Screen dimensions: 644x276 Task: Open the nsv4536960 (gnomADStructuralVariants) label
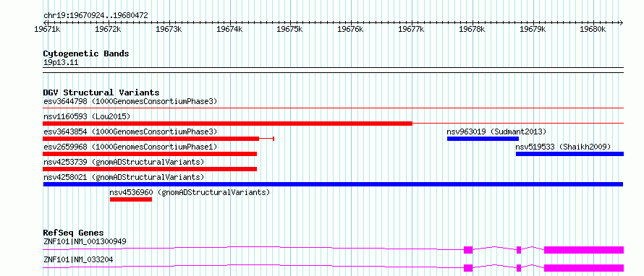[x=190, y=192]
